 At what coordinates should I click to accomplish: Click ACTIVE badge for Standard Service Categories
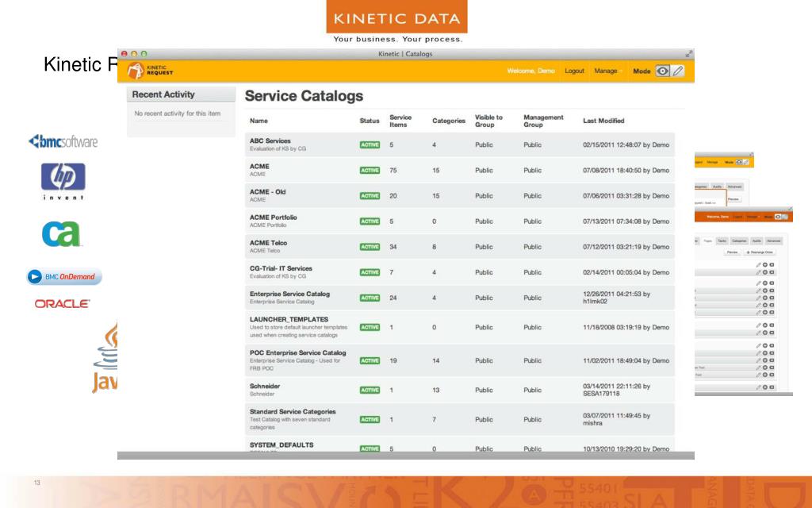[x=370, y=419]
